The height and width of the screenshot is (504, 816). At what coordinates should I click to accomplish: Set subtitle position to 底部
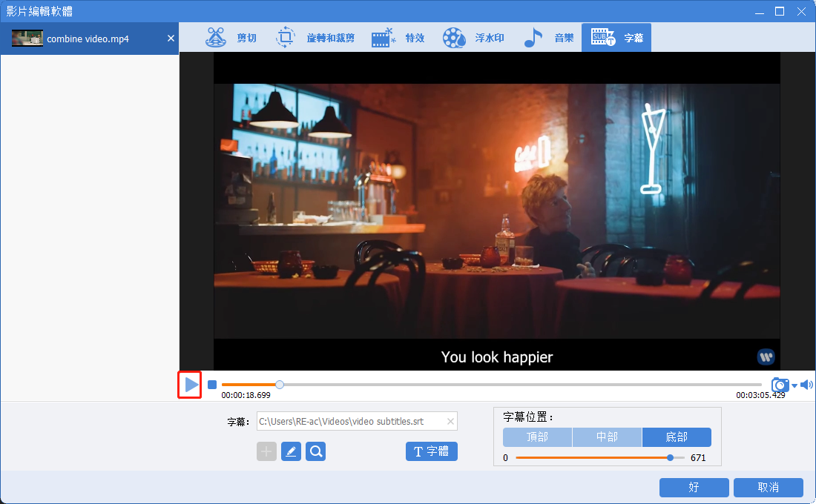point(677,437)
